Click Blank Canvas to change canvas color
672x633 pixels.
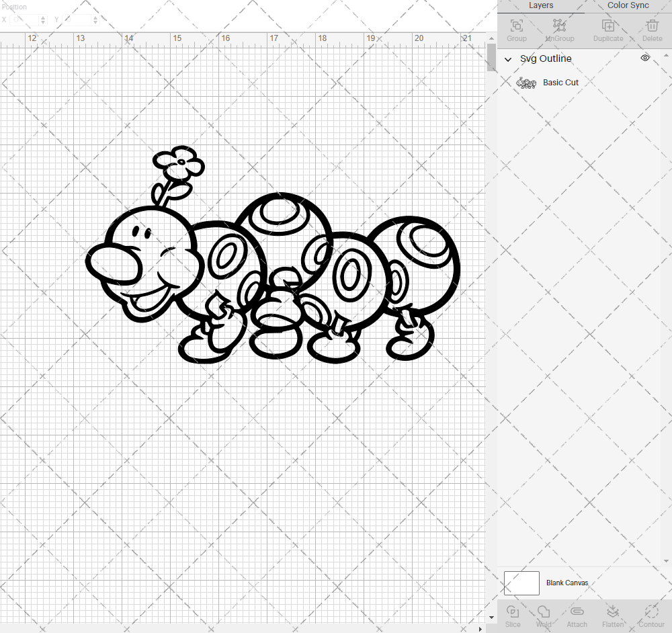[521, 583]
